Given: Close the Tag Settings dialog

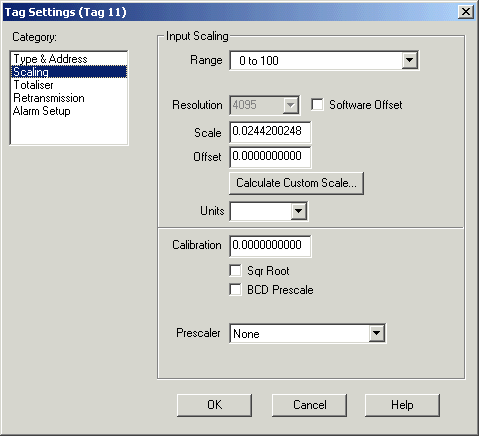Looking at the screenshot, I should coord(466,12).
